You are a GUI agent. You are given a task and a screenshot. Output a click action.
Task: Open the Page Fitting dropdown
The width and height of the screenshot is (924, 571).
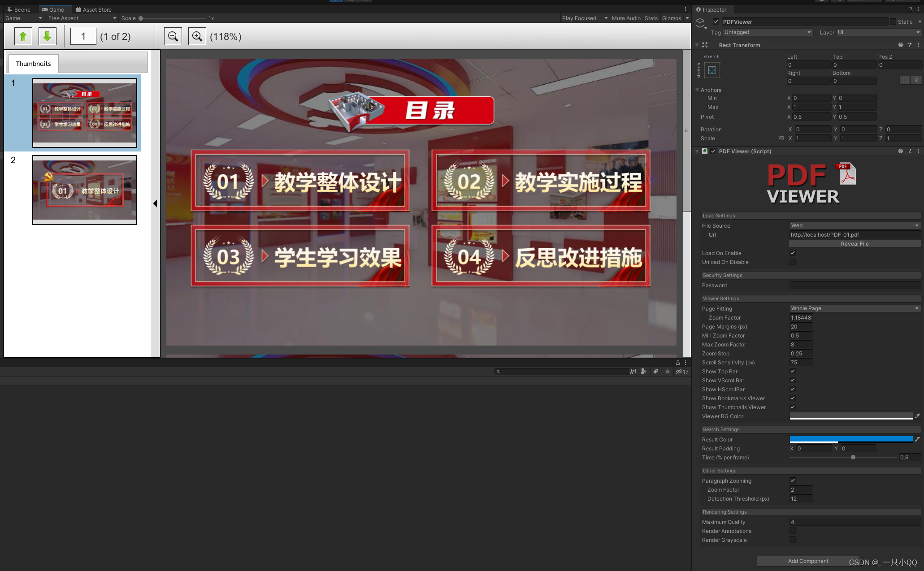click(855, 308)
